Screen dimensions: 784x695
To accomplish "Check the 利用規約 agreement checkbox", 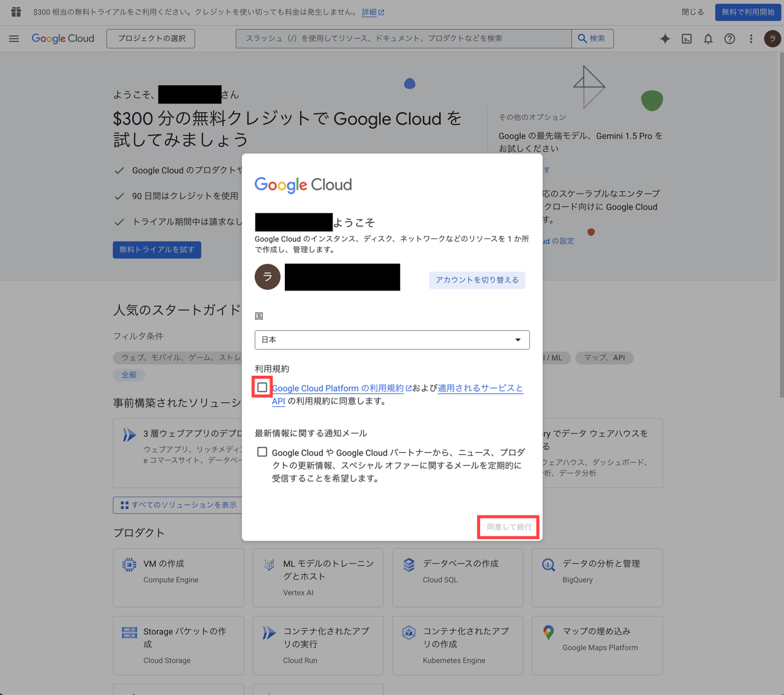I will [x=262, y=387].
